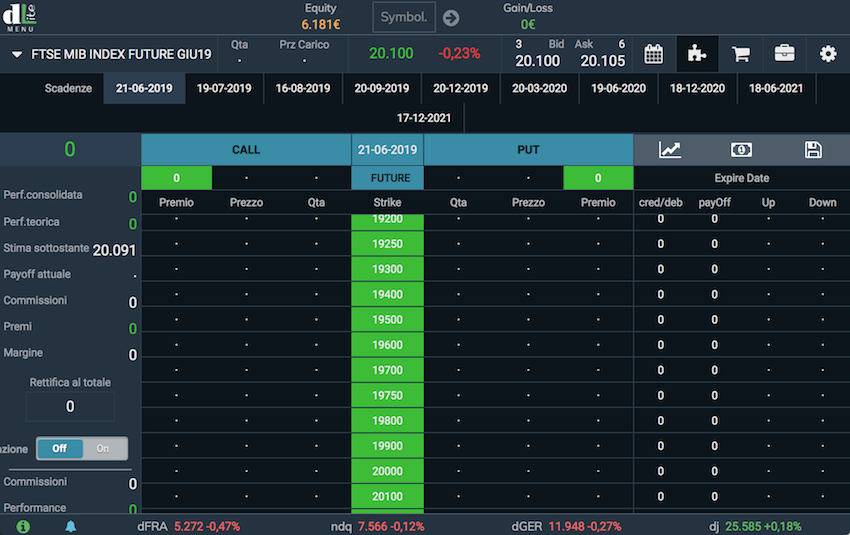Show the payoff line chart icon
This screenshot has width=850, height=535.
pos(669,150)
